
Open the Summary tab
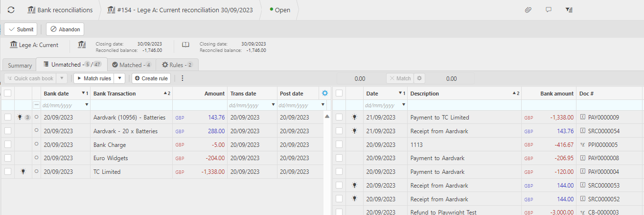[20, 65]
